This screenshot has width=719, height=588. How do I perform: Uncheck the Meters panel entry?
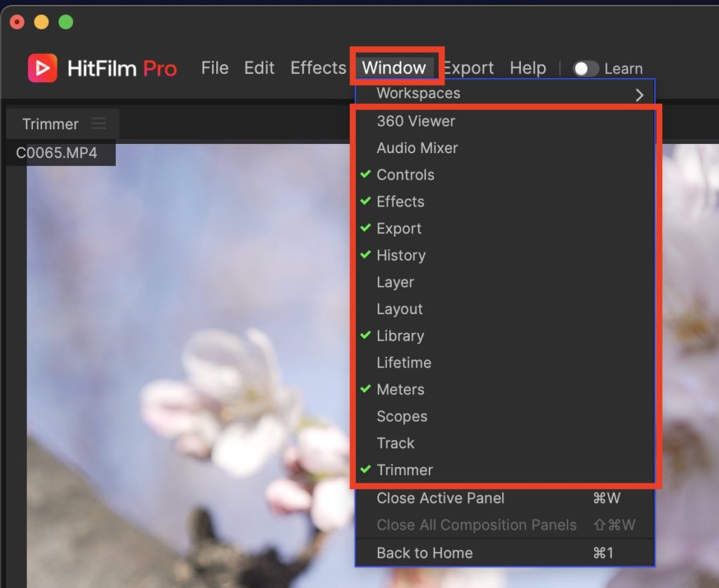505,389
